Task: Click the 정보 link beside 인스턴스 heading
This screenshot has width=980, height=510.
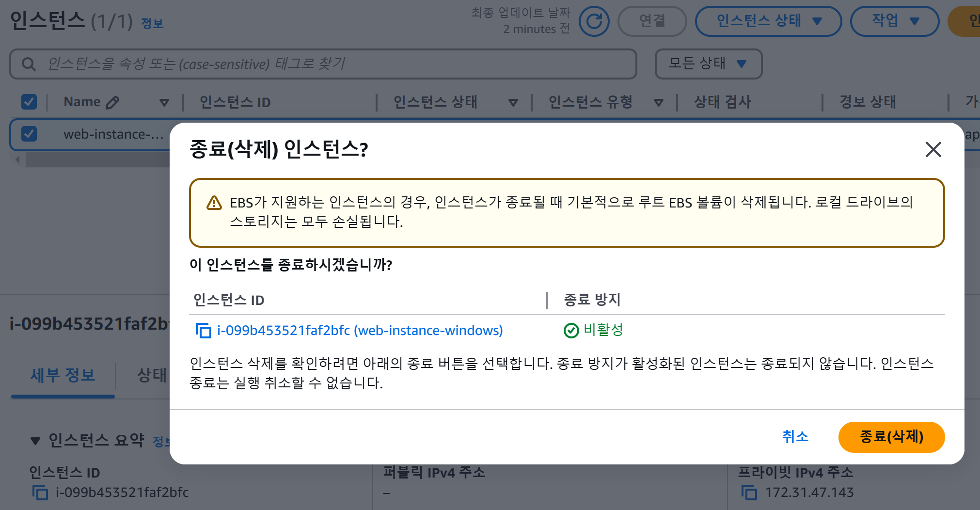Action: (x=152, y=23)
